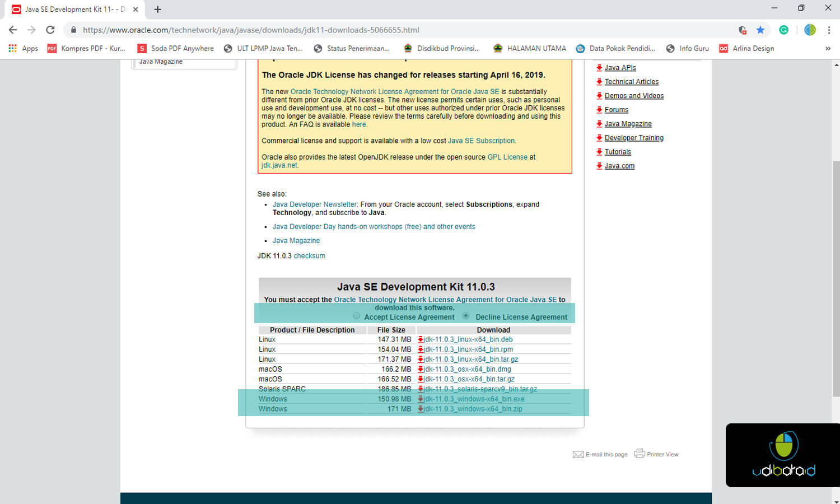The image size is (840, 504).
Task: Open Info Guru bookmark
Action: click(x=687, y=48)
